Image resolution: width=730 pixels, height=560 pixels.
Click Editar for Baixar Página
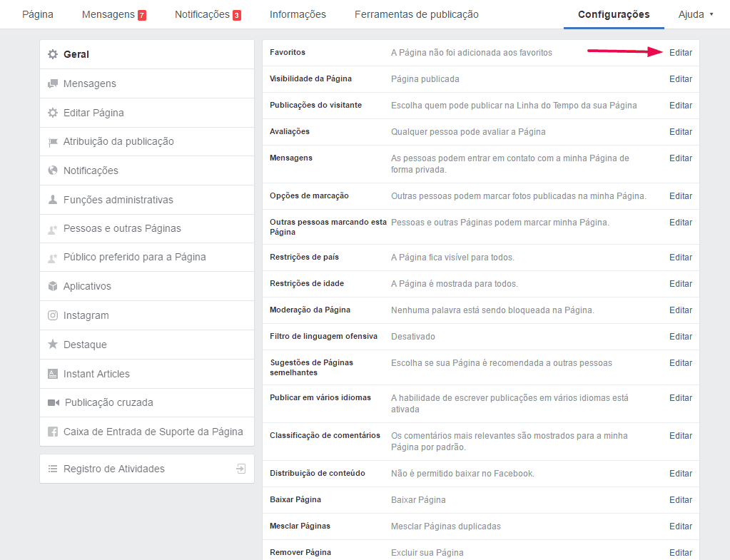(x=681, y=500)
